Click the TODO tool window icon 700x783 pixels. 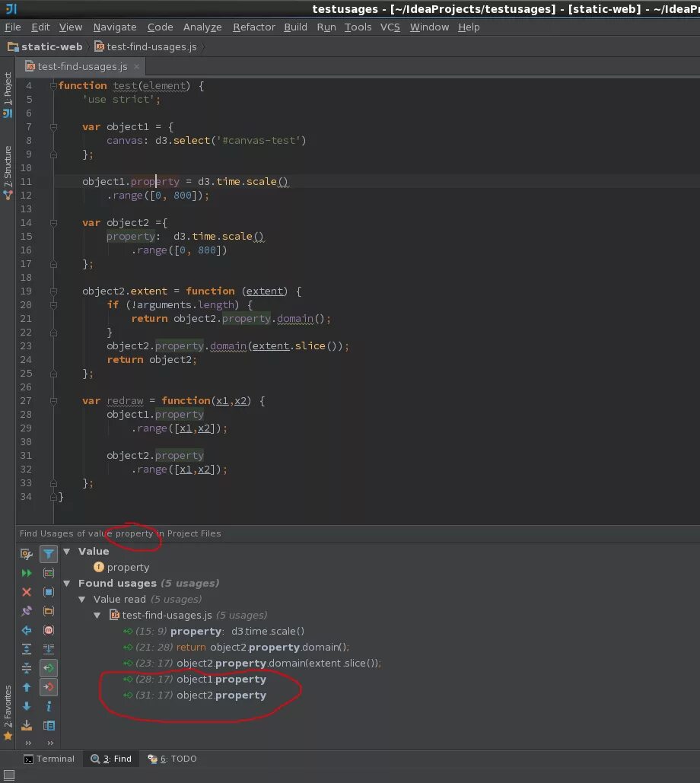[x=152, y=759]
